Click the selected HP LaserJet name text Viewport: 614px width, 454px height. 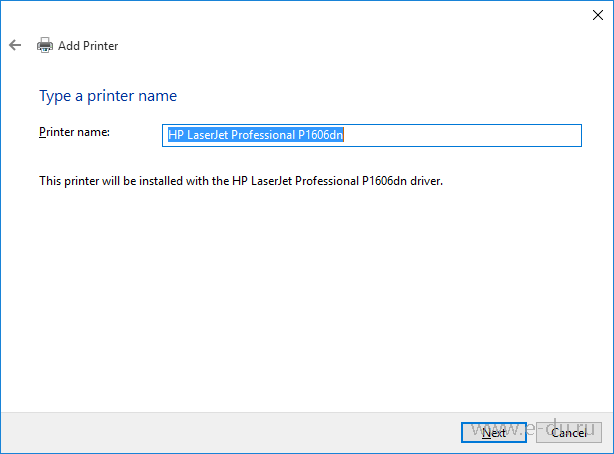point(255,135)
